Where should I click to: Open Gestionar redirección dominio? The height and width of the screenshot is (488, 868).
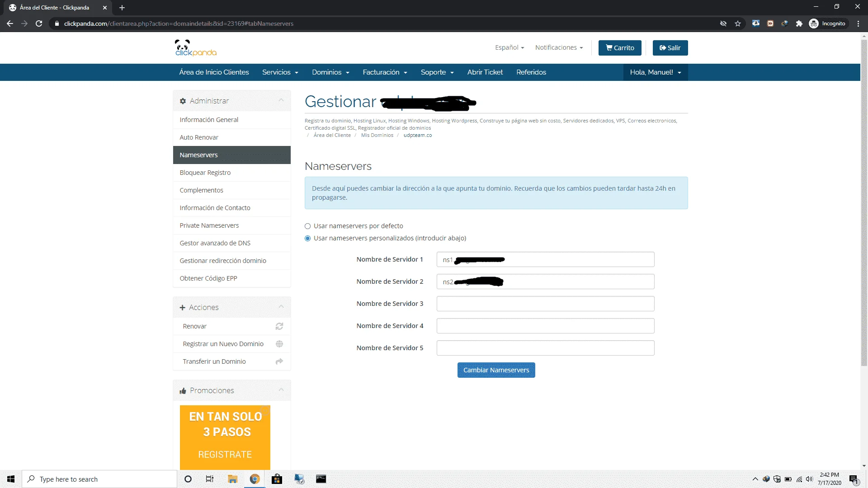pyautogui.click(x=232, y=261)
